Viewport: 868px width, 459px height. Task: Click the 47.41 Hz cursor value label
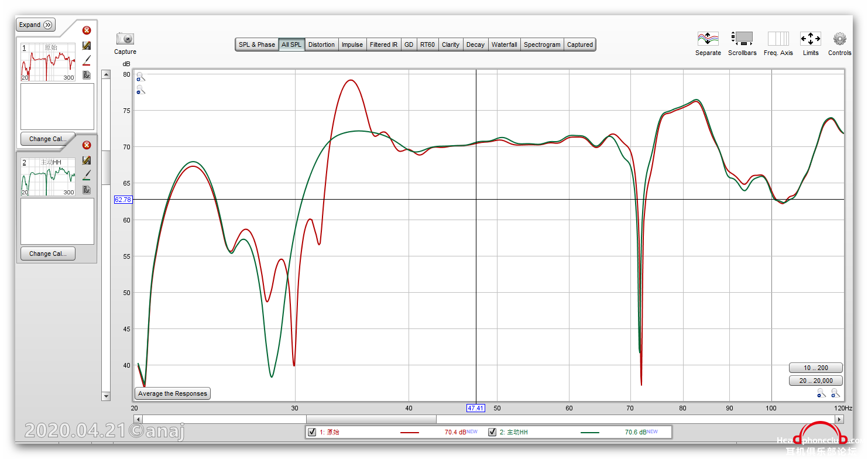(475, 408)
